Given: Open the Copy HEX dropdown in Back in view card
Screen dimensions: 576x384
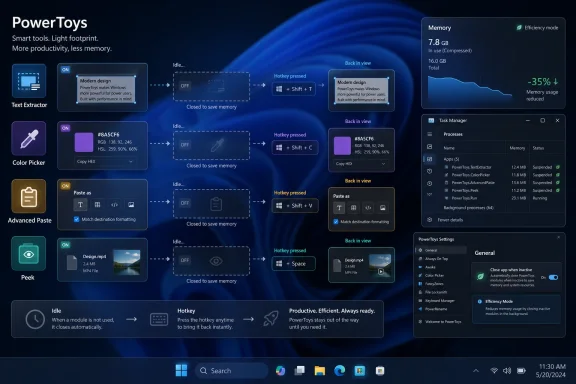Looking at the screenshot, I should 360,164.
